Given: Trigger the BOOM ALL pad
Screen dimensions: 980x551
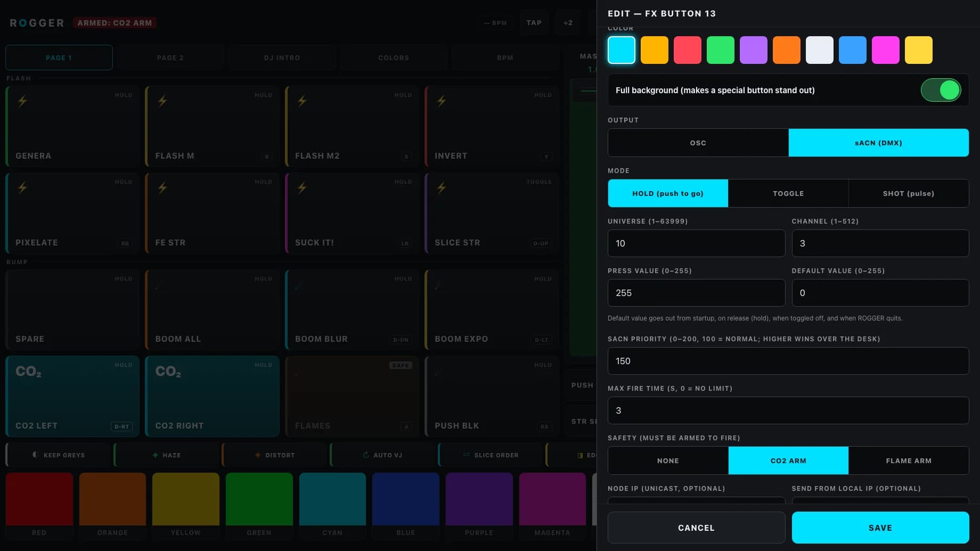Looking at the screenshot, I should click(x=212, y=309).
